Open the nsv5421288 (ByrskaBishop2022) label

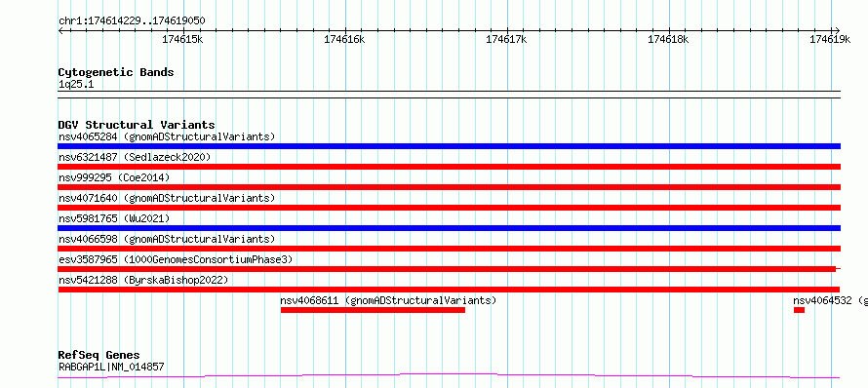143,280
